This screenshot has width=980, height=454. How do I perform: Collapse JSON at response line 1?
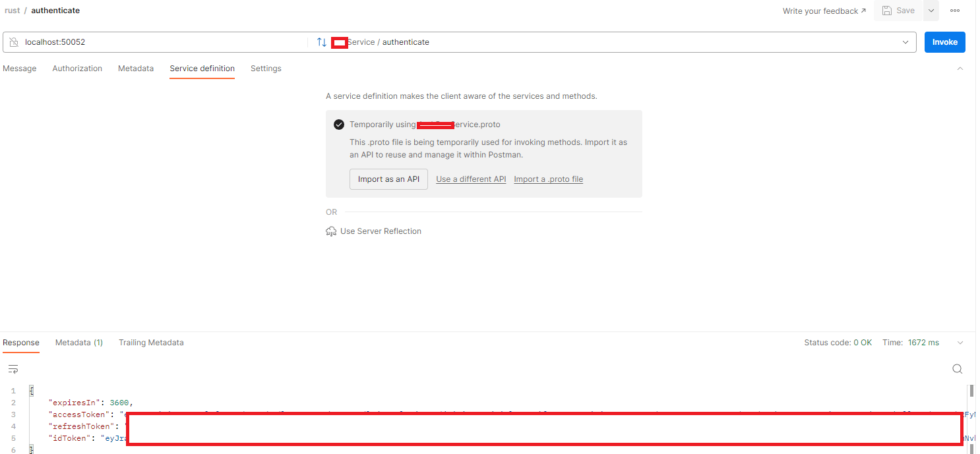[x=32, y=391]
